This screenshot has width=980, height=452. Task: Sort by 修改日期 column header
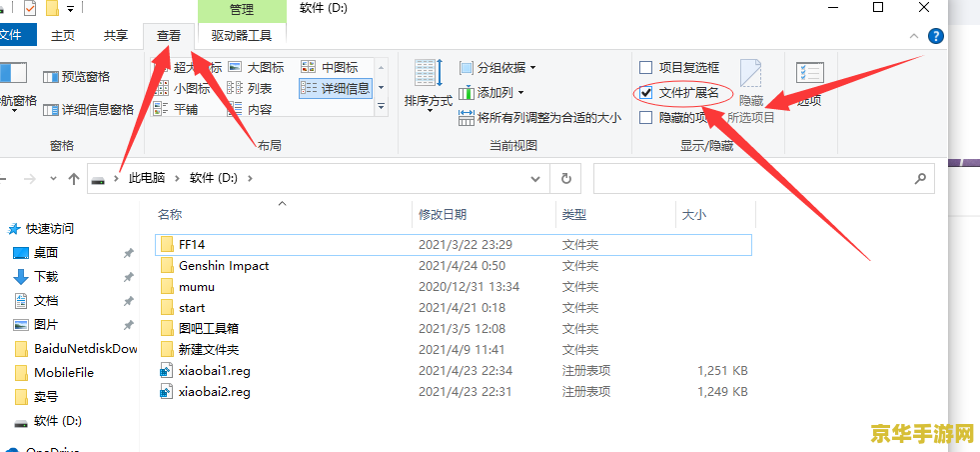(484, 215)
